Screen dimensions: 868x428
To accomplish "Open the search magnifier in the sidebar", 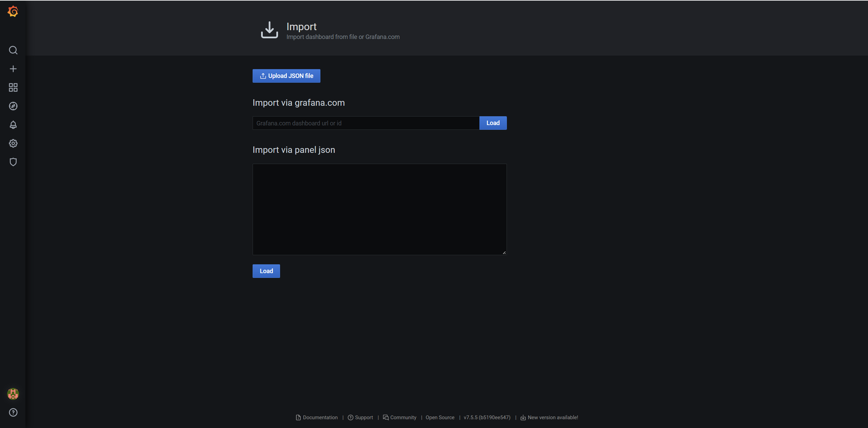I will pyautogui.click(x=13, y=50).
